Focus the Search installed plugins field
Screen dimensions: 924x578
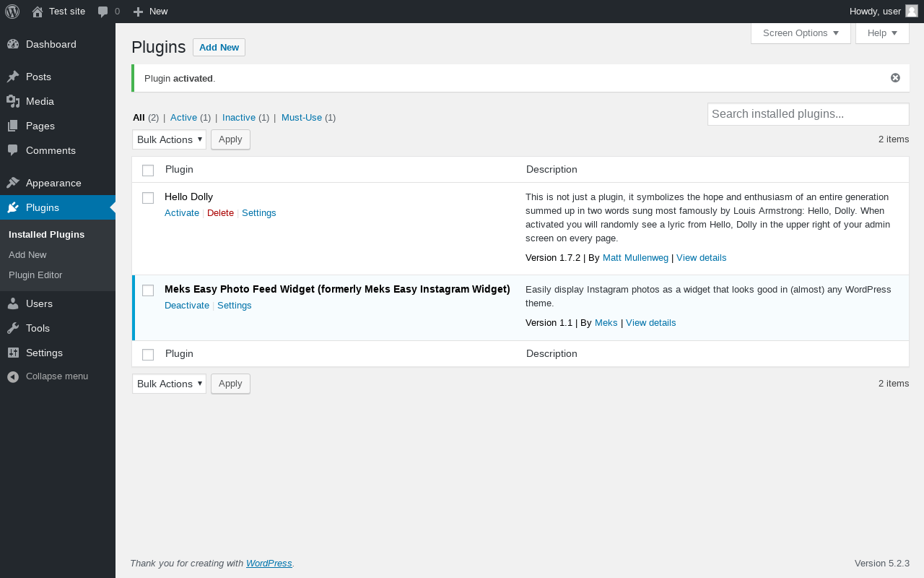[x=808, y=114]
